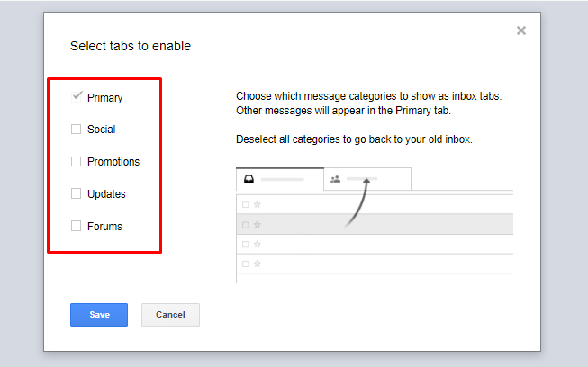Click the blue Save button
This screenshot has height=367, width=588.
pyautogui.click(x=99, y=315)
